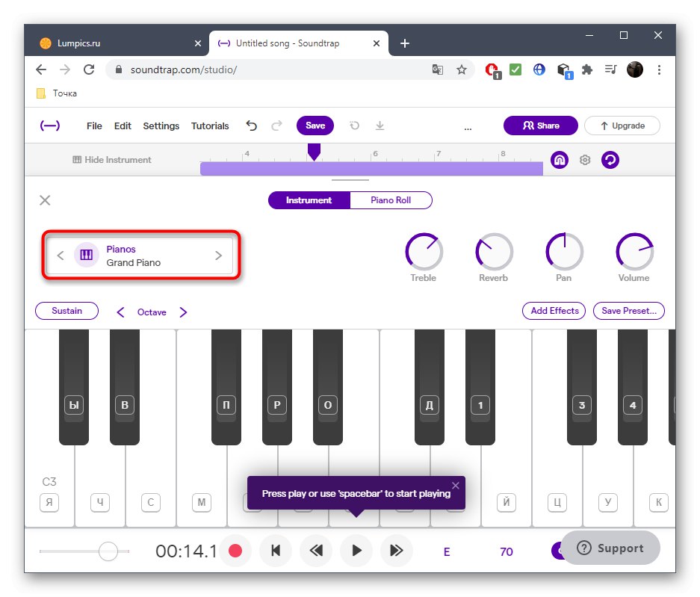Screen dimensions: 700x597
Task: Switch to Instrument view
Action: [x=309, y=200]
